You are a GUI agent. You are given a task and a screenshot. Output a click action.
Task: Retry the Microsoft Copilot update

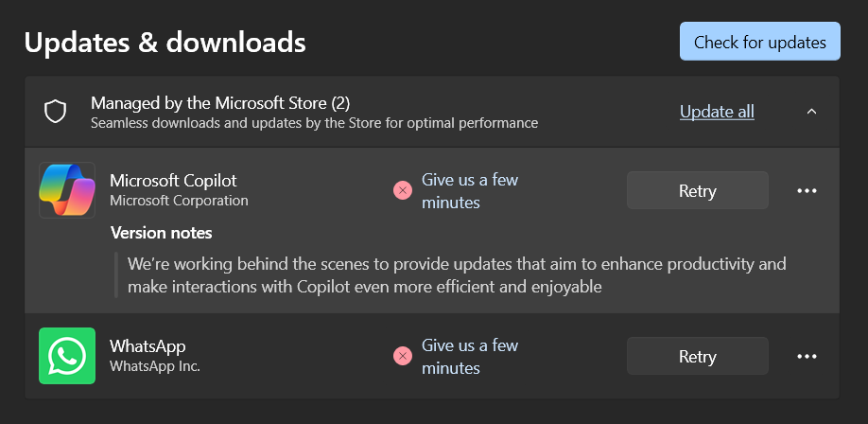pyautogui.click(x=698, y=190)
